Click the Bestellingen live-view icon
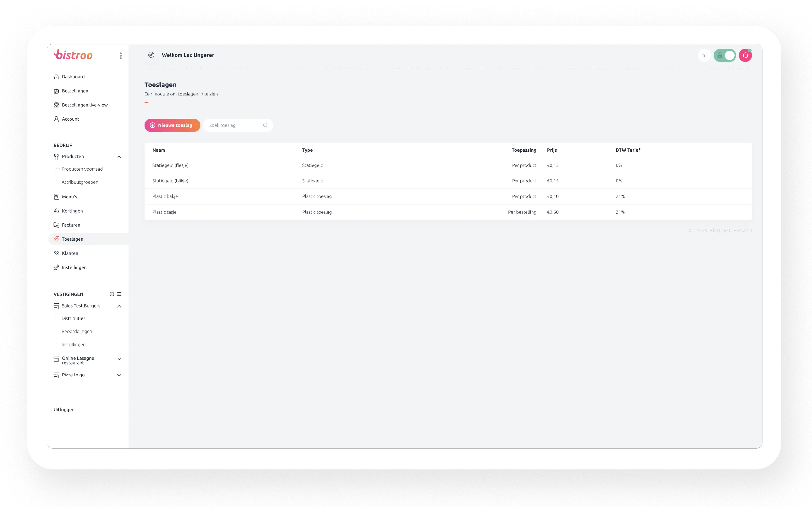The height and width of the screenshot is (507, 812). pyautogui.click(x=57, y=105)
